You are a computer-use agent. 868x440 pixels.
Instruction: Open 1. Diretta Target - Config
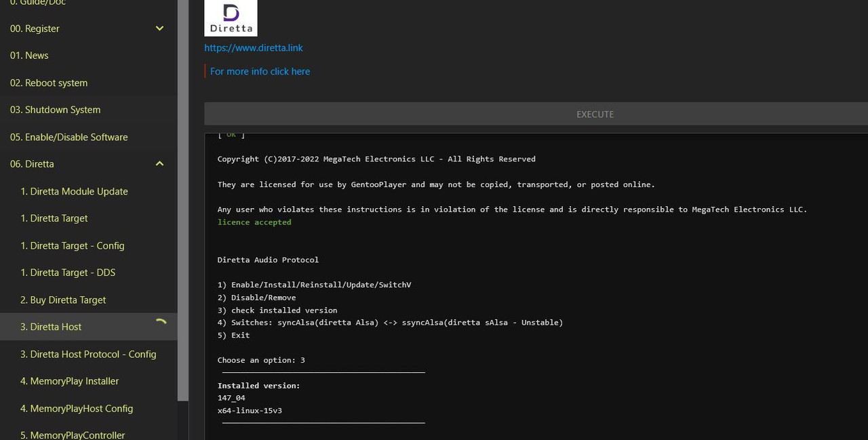(89, 245)
